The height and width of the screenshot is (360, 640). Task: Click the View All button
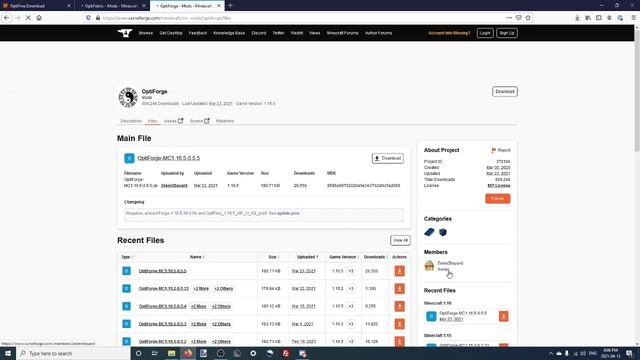click(400, 240)
